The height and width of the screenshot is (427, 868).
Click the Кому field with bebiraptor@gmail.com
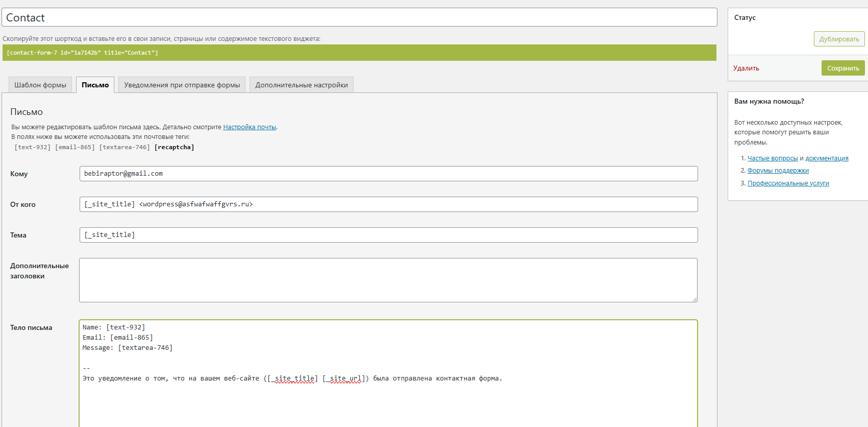[388, 174]
